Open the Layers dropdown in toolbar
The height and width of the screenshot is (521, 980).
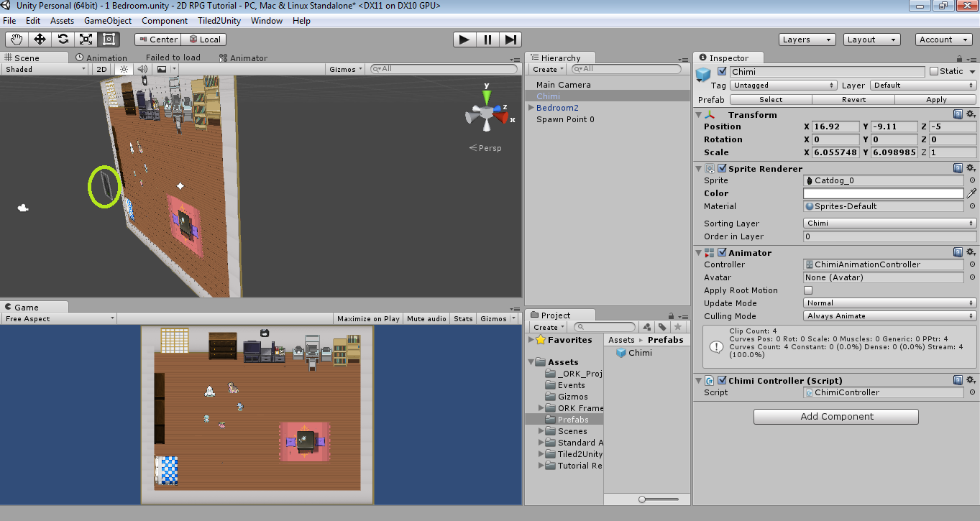coord(807,40)
